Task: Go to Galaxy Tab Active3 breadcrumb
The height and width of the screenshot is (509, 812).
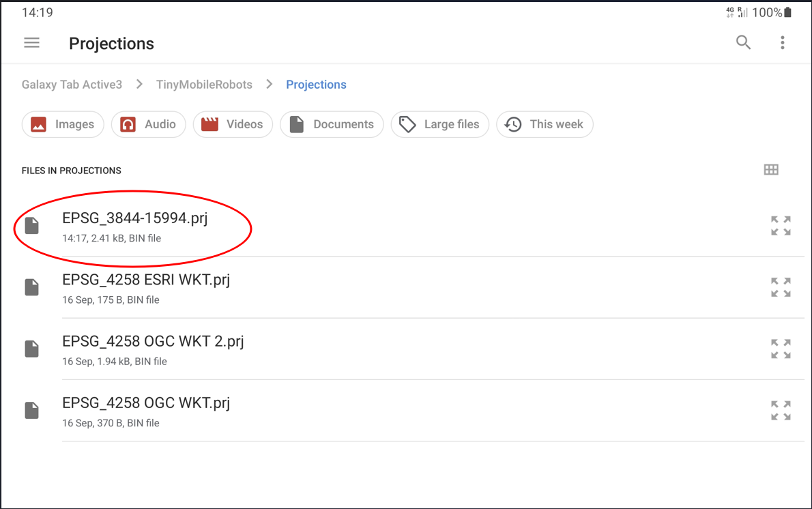Action: [72, 85]
